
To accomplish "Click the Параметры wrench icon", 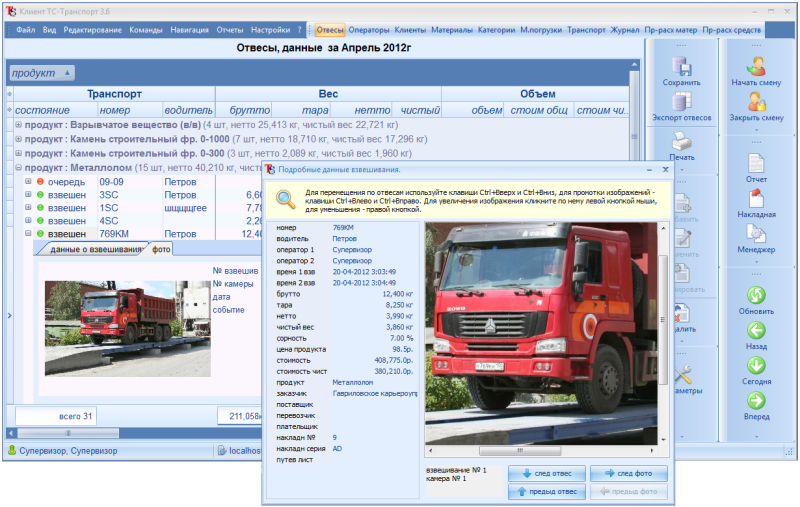I will (683, 375).
